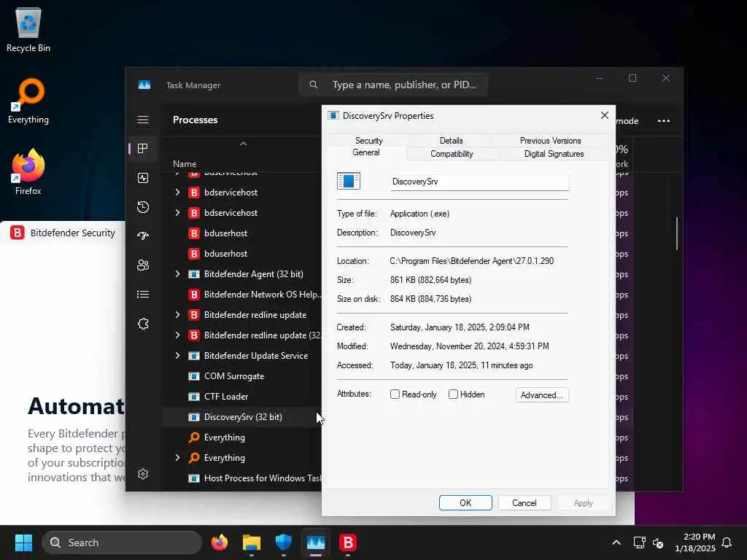
Task: Click the Task Manager search box
Action: [x=393, y=85]
